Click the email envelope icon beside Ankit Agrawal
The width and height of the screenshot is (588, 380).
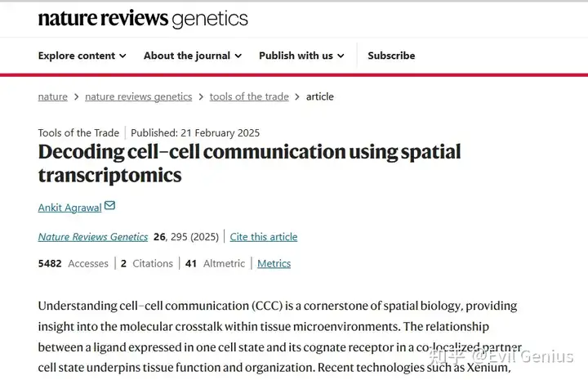pyautogui.click(x=109, y=206)
